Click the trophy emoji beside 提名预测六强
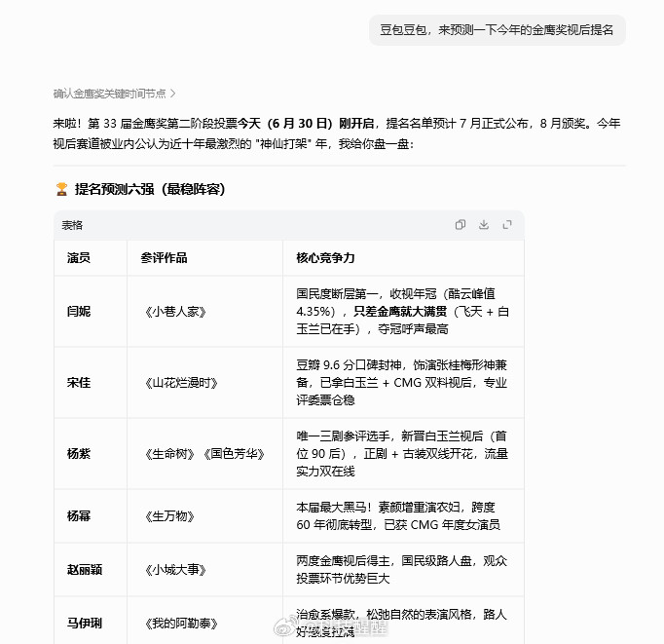 coord(62,189)
